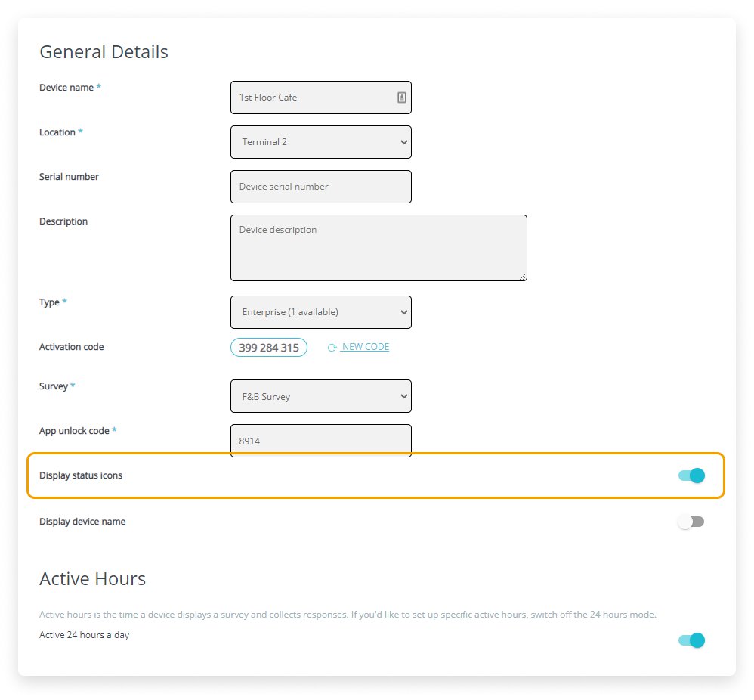The width and height of the screenshot is (754, 700).
Task: Click the refresh icon beside NEW CODE
Action: [332, 348]
